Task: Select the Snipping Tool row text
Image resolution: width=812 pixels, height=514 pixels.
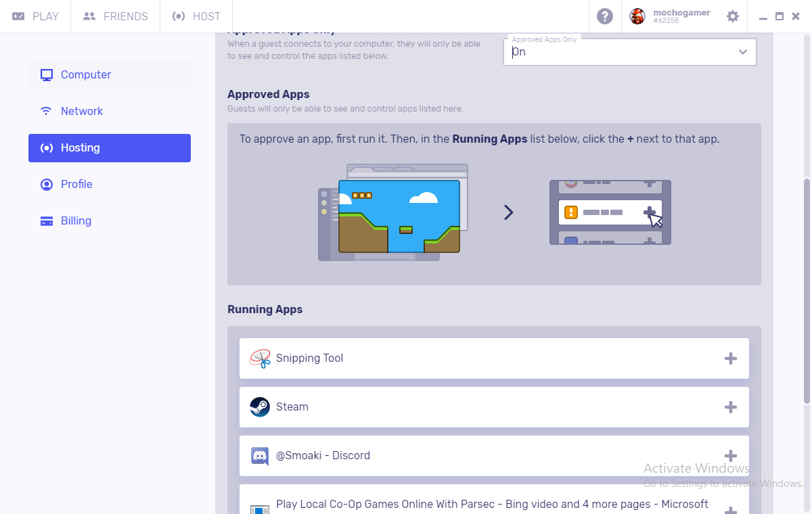Action: pyautogui.click(x=309, y=358)
